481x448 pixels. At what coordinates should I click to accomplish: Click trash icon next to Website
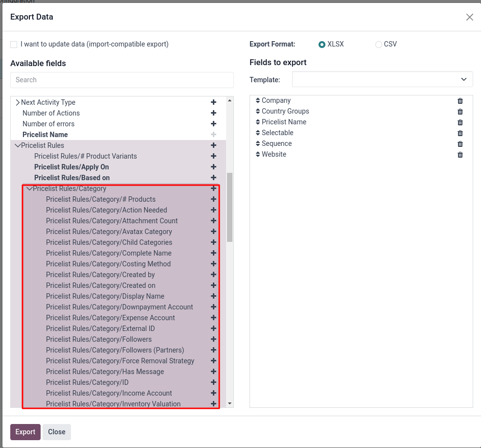(x=460, y=154)
